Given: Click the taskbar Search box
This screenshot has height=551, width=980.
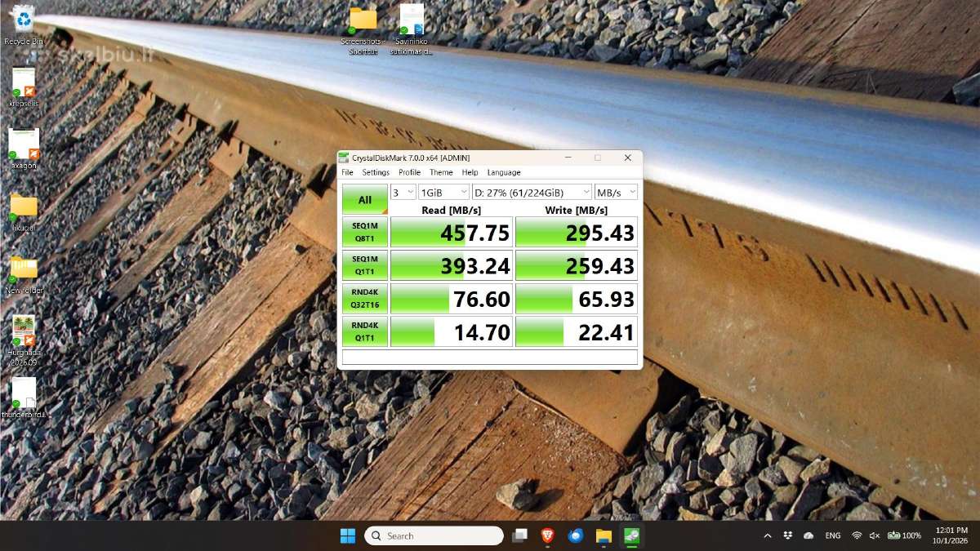Looking at the screenshot, I should [434, 535].
